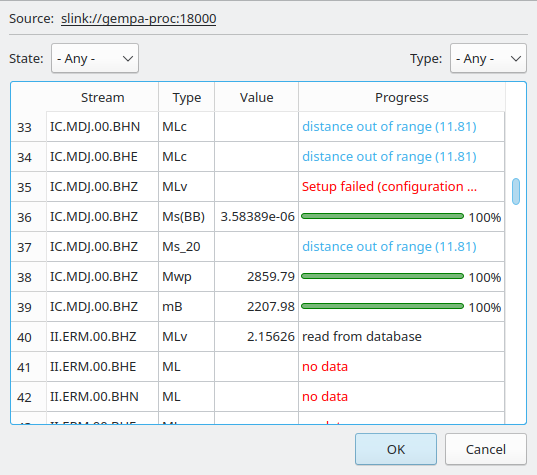537x475 pixels.
Task: Click IC.MDJ.00.BHZ stream in row 37
Action: coord(102,247)
